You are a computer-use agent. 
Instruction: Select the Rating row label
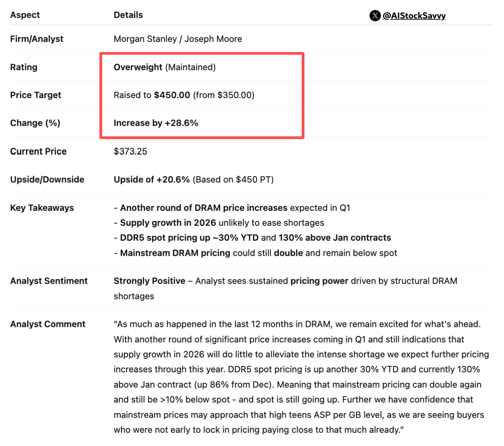[24, 67]
